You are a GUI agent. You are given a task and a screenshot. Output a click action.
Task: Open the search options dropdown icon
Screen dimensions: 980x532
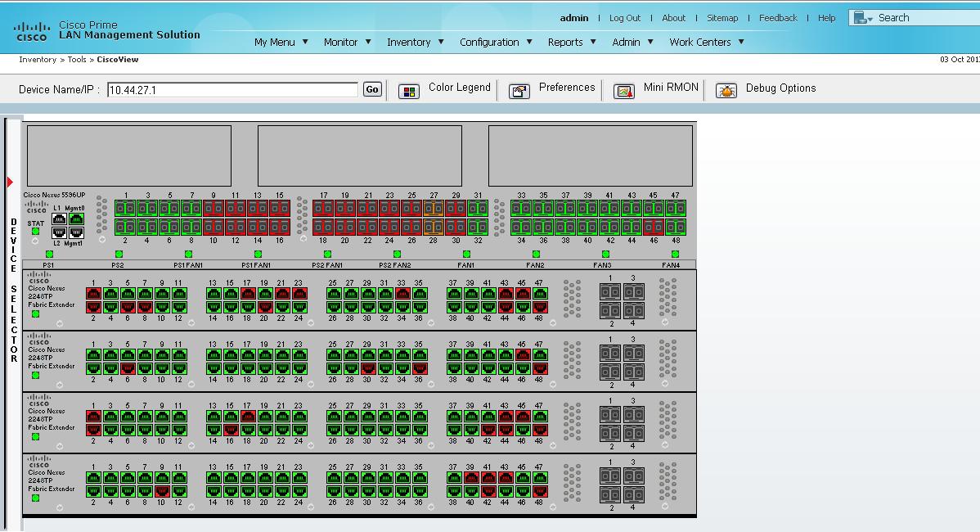[863, 18]
